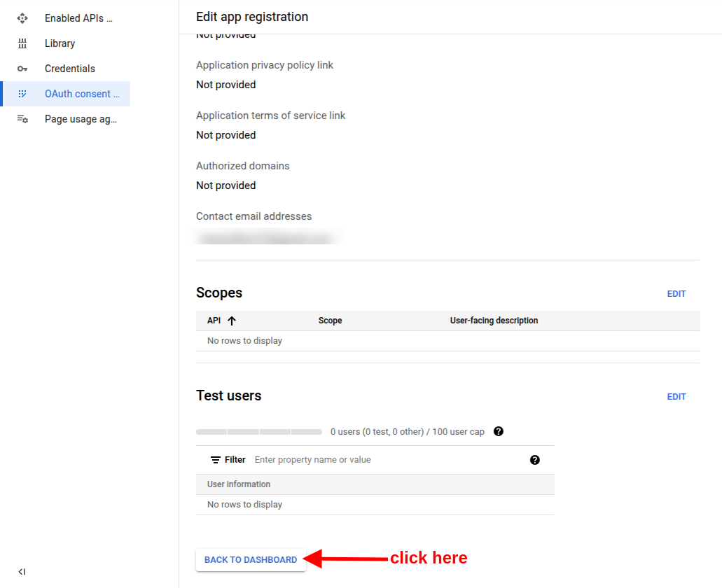Collapse the sidebar navigation panel

(22, 572)
